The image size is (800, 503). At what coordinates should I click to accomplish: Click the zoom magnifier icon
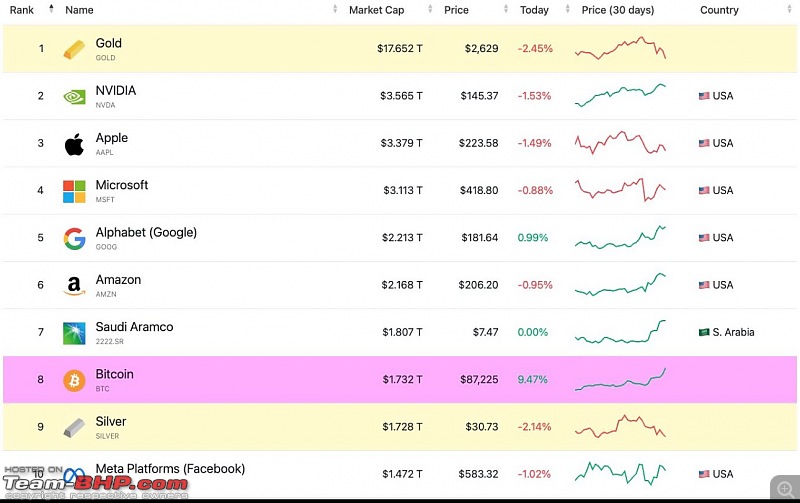[x=785, y=489]
